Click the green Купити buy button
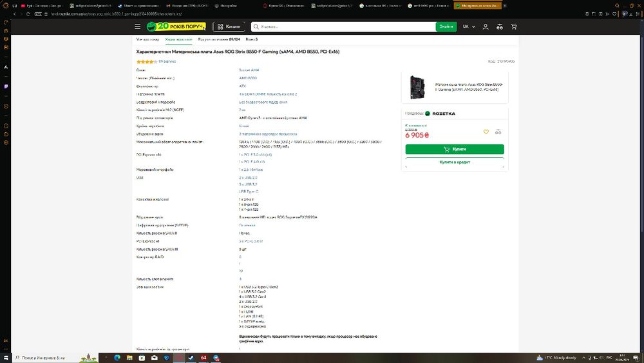The width and height of the screenshot is (644, 363). point(455,149)
